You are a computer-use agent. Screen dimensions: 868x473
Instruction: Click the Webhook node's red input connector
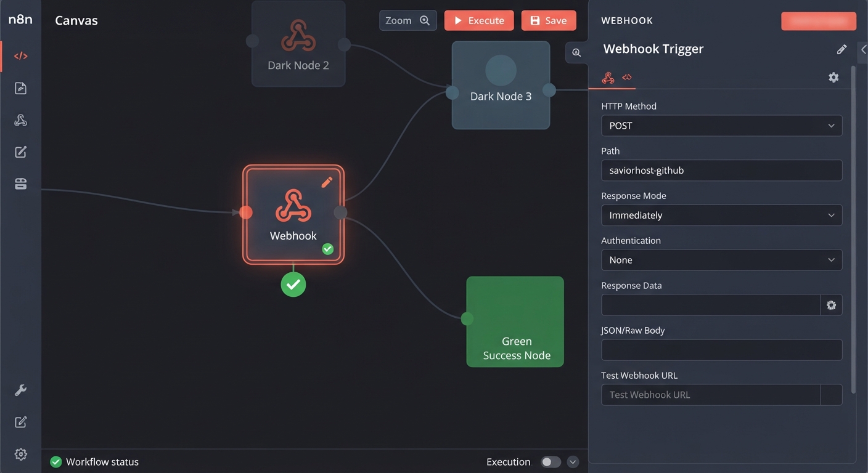(x=246, y=212)
